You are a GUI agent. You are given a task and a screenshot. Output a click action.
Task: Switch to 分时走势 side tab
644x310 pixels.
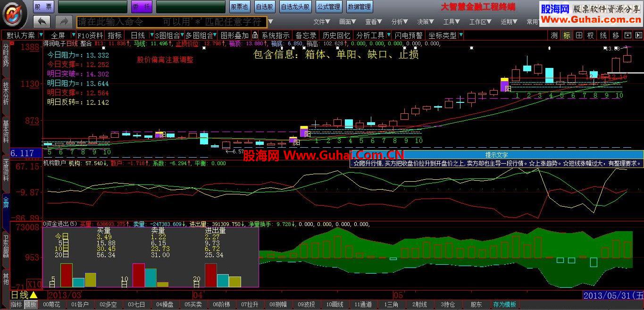pyautogui.click(x=6, y=55)
